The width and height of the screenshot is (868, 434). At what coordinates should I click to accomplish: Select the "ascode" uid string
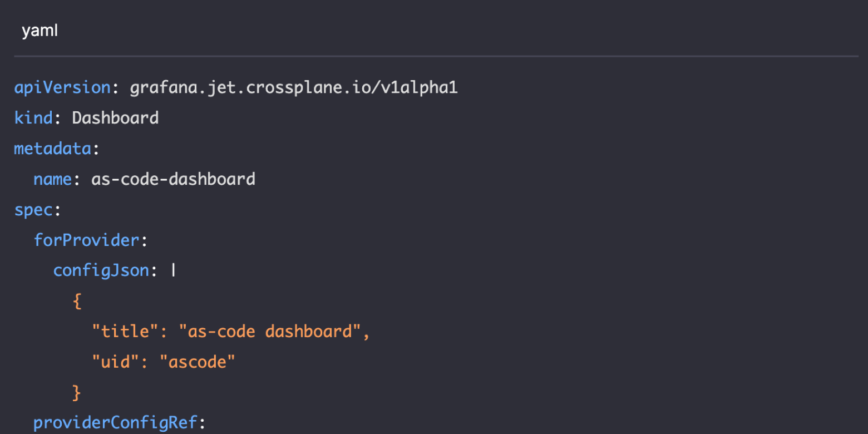[x=198, y=363]
